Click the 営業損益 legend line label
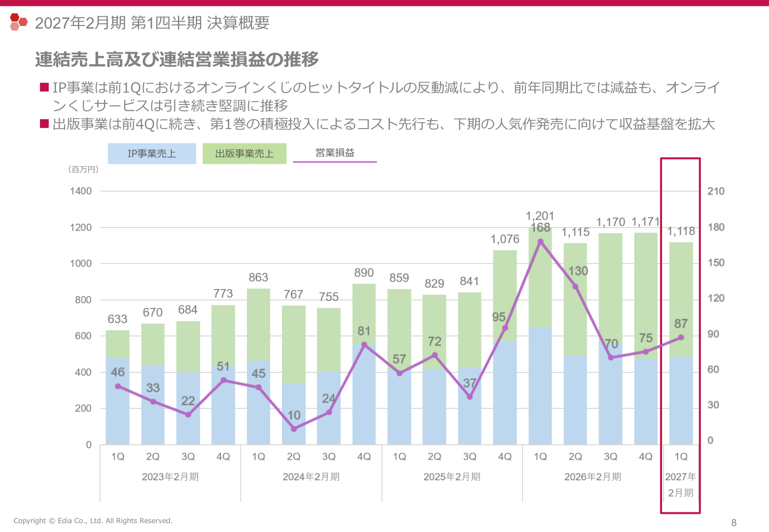The width and height of the screenshot is (769, 532). (x=335, y=153)
